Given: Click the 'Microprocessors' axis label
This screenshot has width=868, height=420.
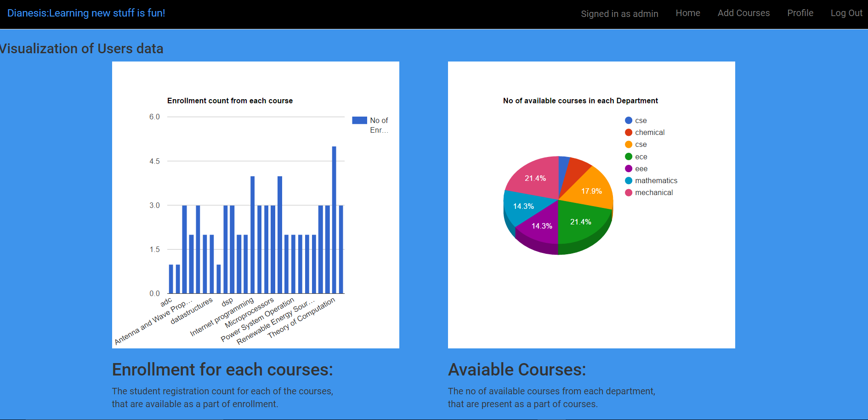Looking at the screenshot, I should [250, 313].
